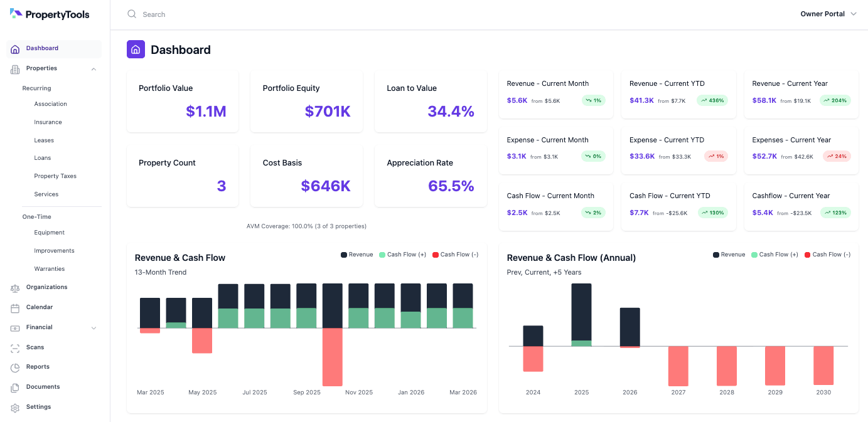Image resolution: width=868 pixels, height=422 pixels.
Task: Collapse the Properties section chevron
Action: pyautogui.click(x=93, y=69)
